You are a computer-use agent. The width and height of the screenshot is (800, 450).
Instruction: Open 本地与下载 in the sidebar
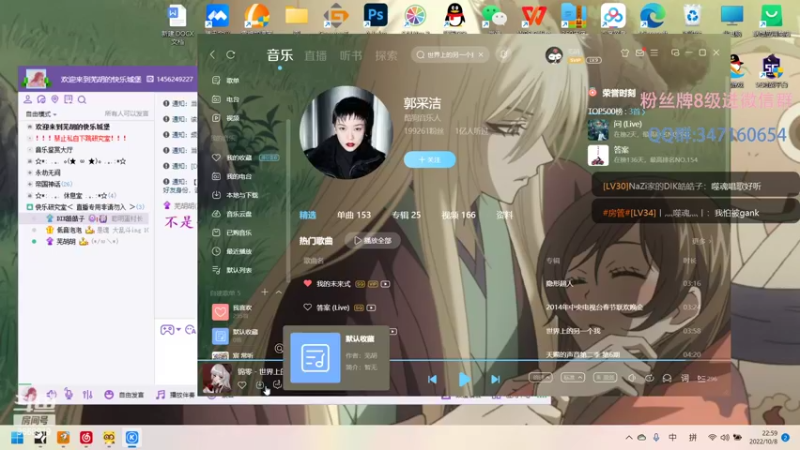(235, 195)
